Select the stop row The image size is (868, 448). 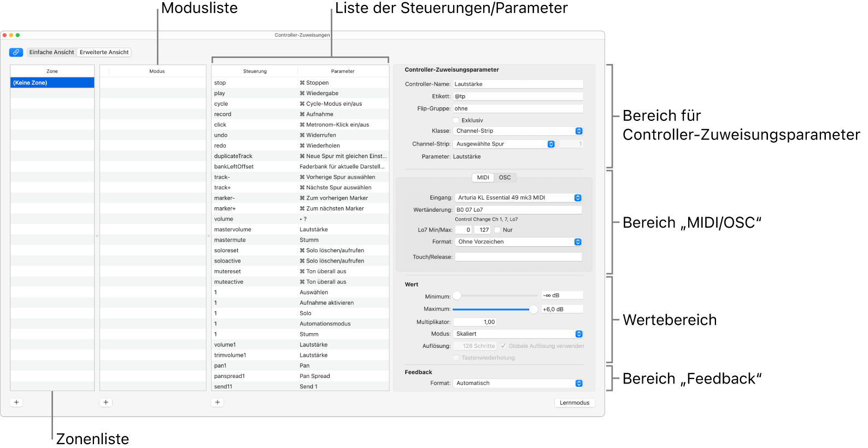pyautogui.click(x=300, y=83)
